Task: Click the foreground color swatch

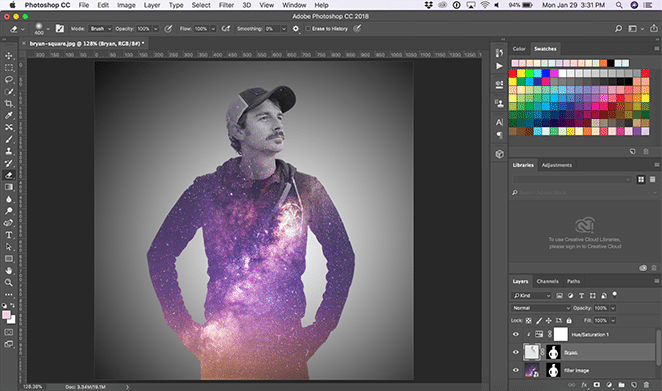Action: 6,315
